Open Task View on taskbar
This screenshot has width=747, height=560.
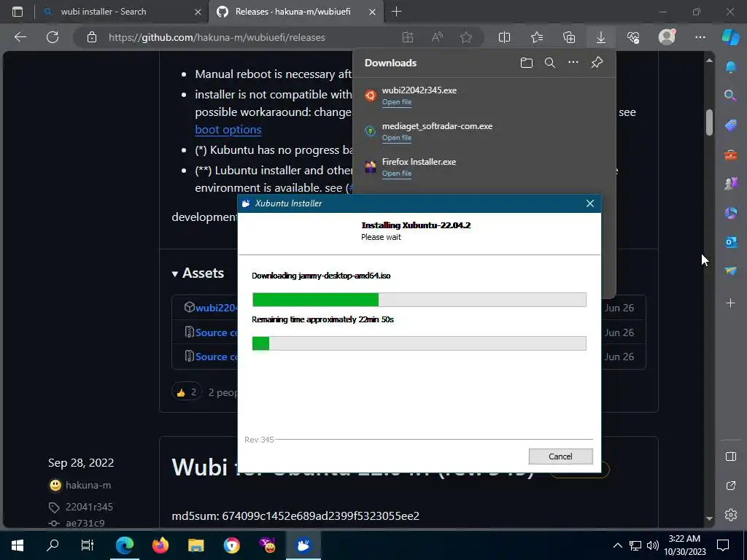click(x=88, y=545)
